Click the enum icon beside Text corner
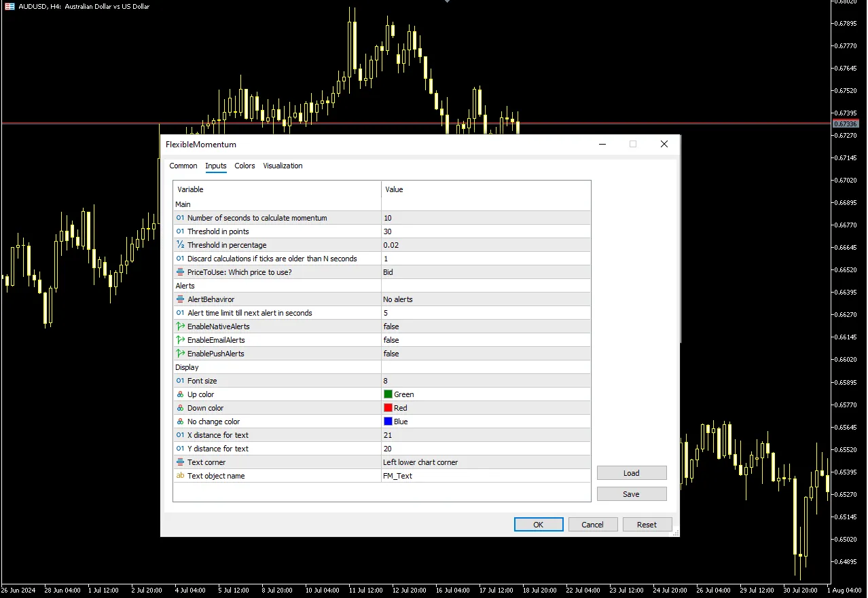 [x=180, y=462]
